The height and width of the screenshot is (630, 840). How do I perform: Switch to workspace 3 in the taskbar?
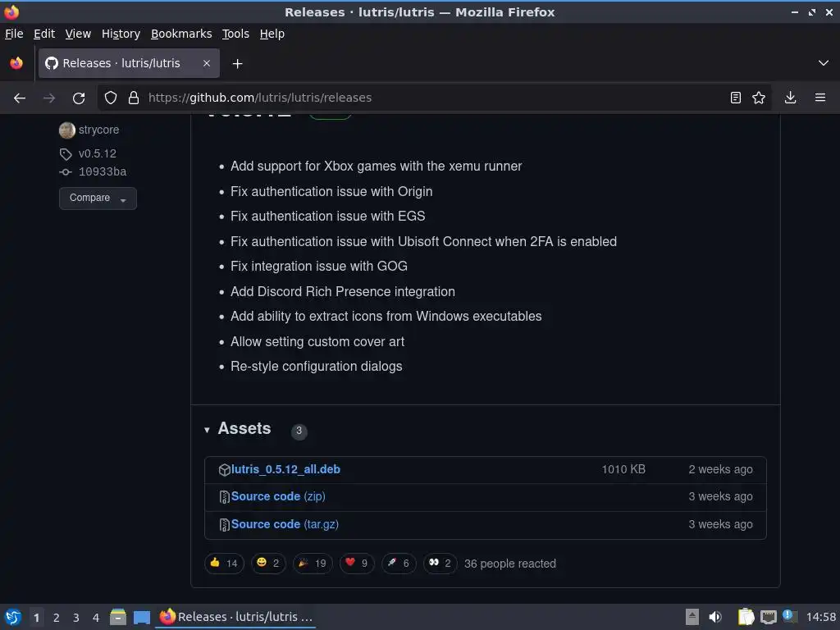tap(76, 618)
